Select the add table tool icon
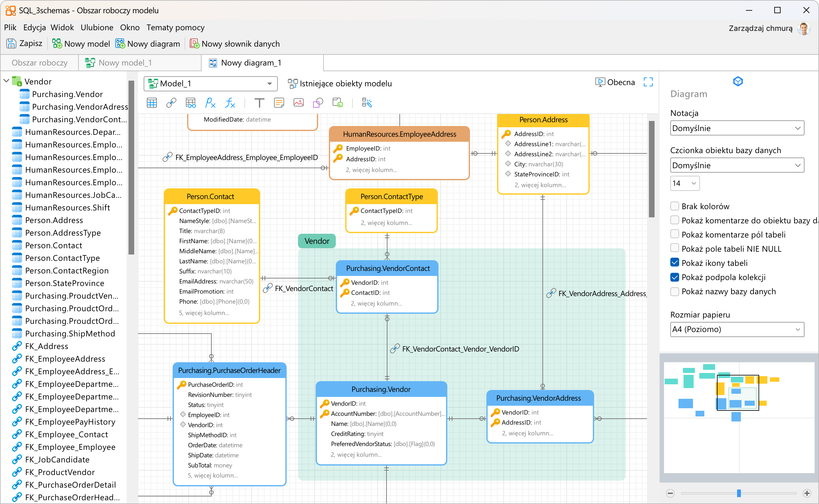This screenshot has height=504, width=819. tap(152, 103)
